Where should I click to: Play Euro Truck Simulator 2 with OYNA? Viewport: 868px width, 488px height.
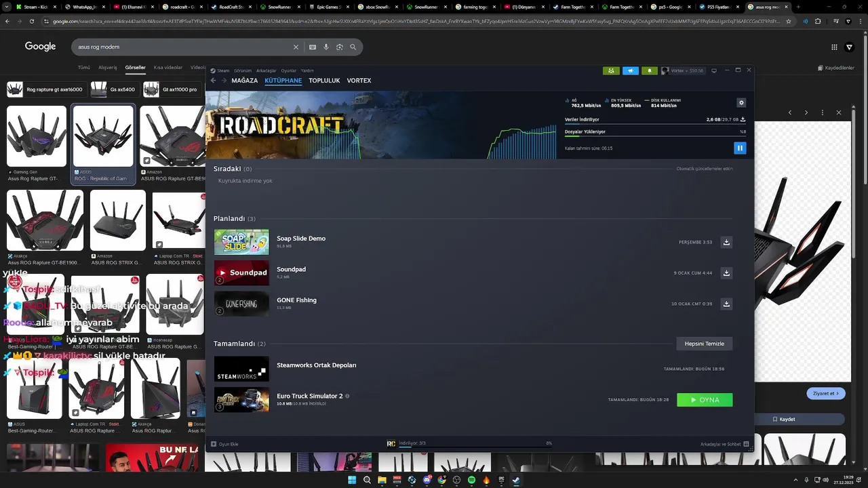705,400
